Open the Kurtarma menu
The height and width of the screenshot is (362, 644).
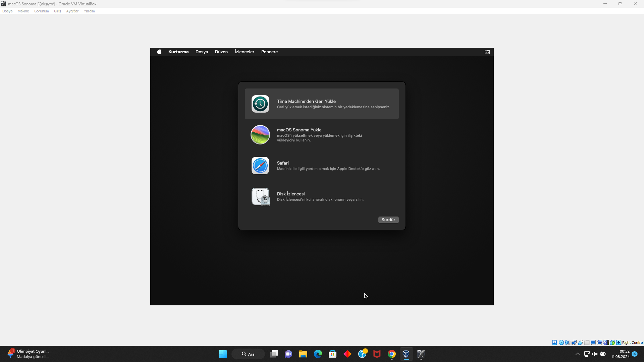pos(178,52)
